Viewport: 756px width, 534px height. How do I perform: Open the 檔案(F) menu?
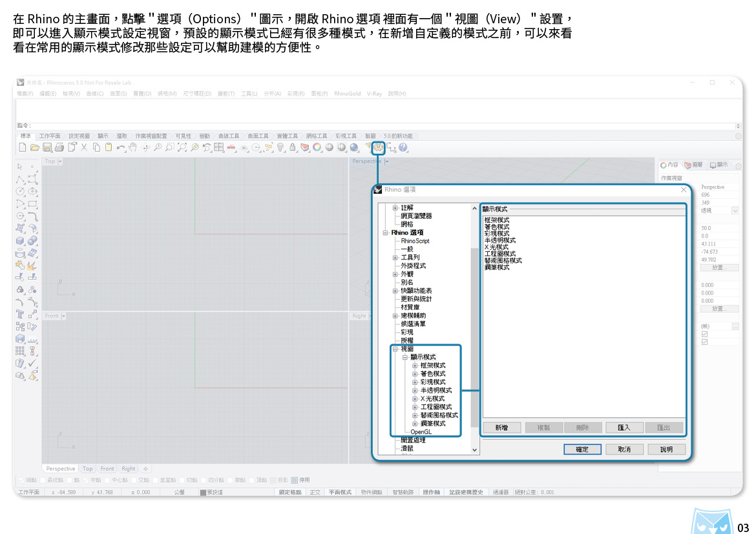pos(25,94)
